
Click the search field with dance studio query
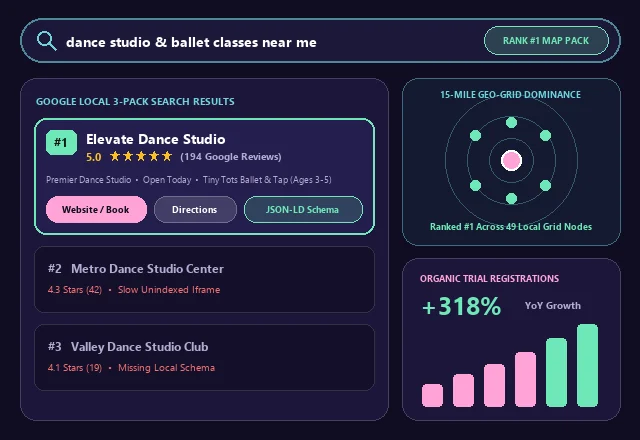pyautogui.click(x=320, y=40)
